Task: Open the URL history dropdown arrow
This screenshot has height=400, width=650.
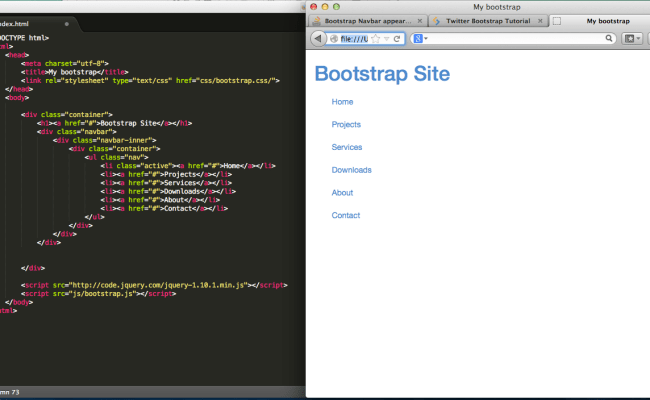Action: 386,39
